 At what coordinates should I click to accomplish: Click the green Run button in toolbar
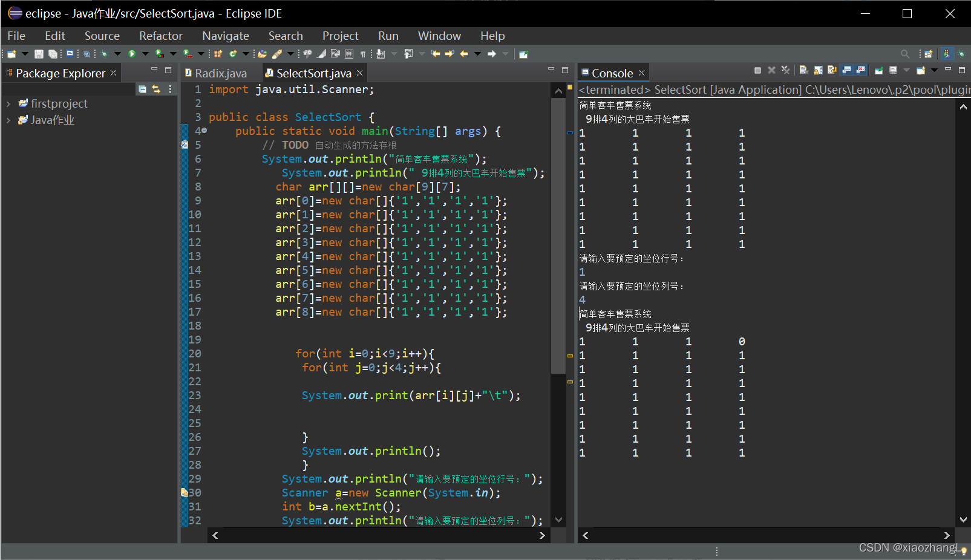point(131,54)
